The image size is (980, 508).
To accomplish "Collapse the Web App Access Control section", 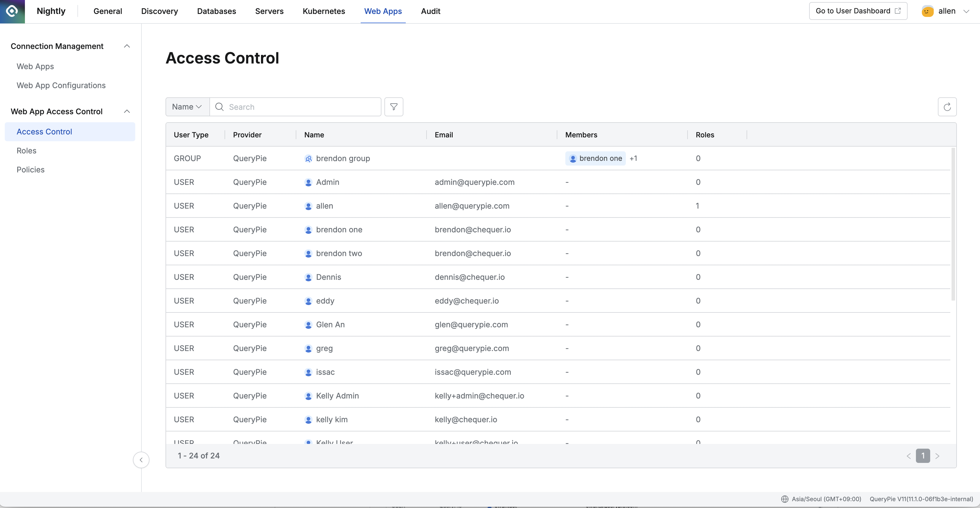I will (x=127, y=111).
